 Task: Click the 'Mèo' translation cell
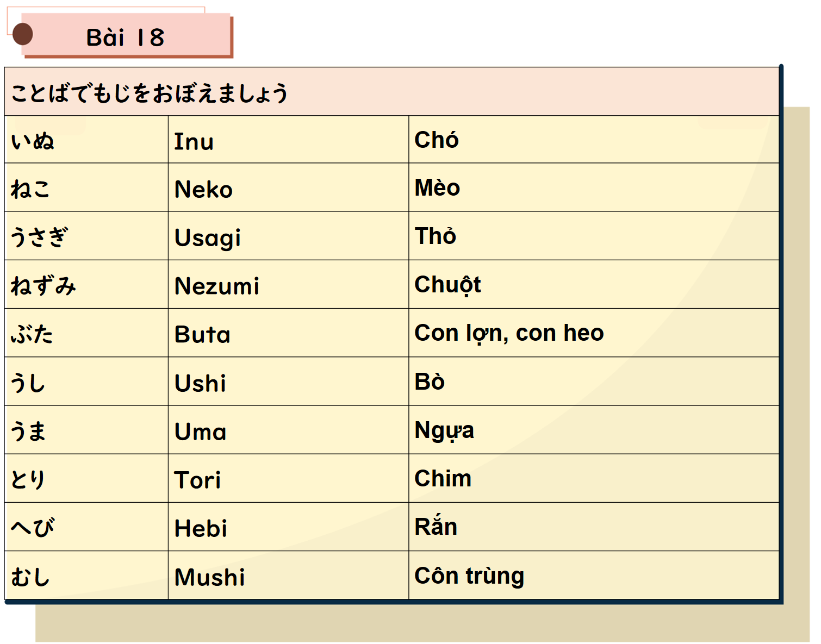point(594,187)
